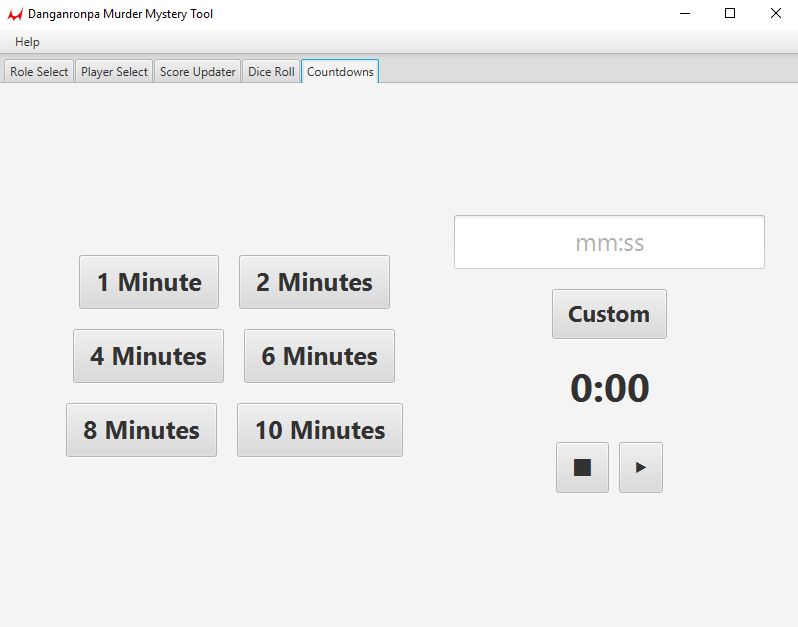Minimize the Danganronpa tool window
798x627 pixels.
coord(685,14)
